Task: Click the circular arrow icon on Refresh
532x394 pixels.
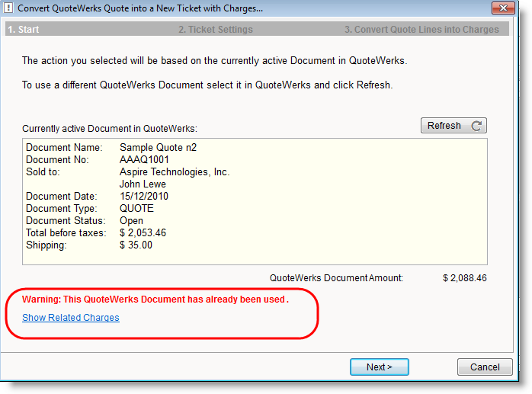Action: [x=476, y=127]
